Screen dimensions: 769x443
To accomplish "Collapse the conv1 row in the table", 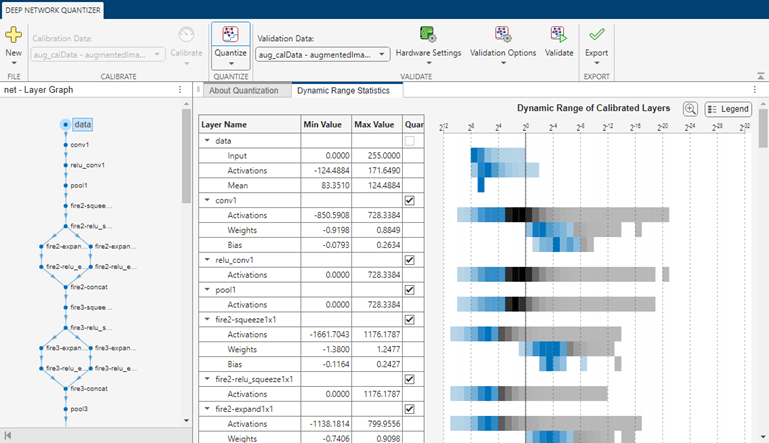I will pyautogui.click(x=206, y=201).
